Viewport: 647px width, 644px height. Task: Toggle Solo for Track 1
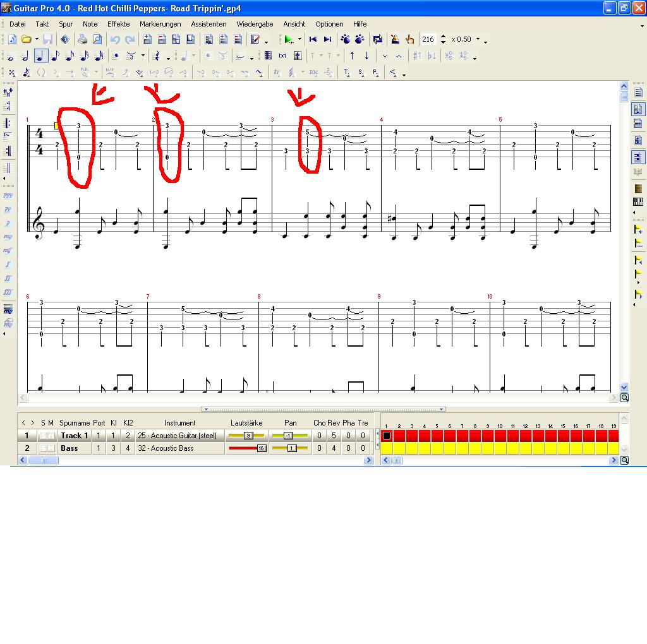[x=42, y=436]
